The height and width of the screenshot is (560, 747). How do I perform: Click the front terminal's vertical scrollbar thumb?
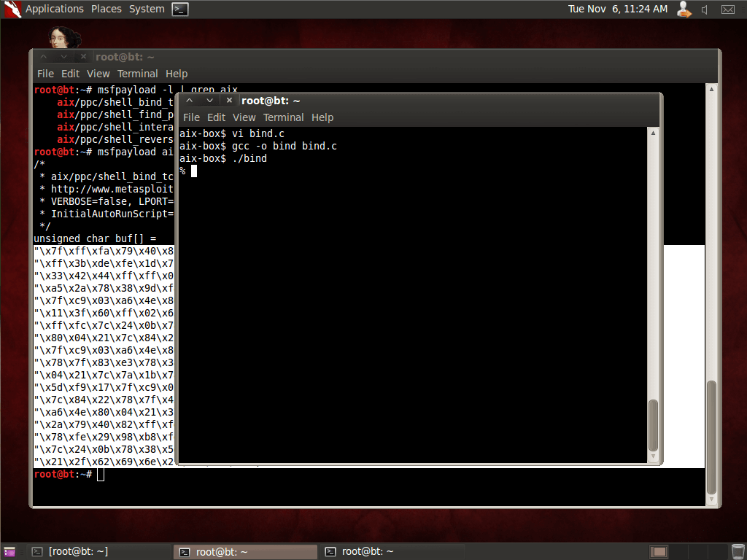click(x=653, y=424)
